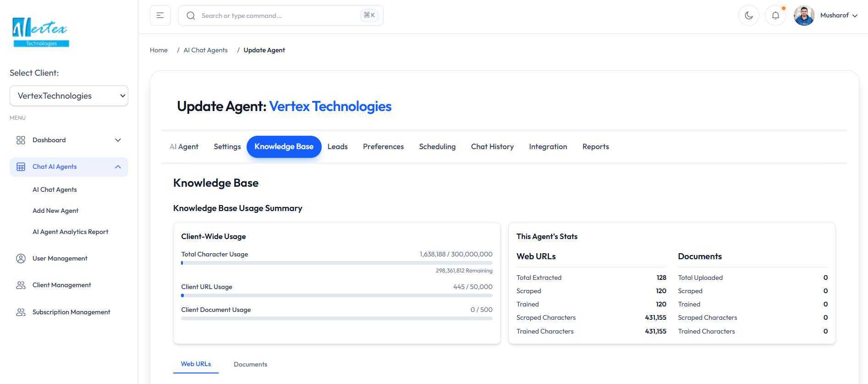Toggle the sidebar hamburger menu button
This screenshot has height=384, width=868.
tap(160, 16)
